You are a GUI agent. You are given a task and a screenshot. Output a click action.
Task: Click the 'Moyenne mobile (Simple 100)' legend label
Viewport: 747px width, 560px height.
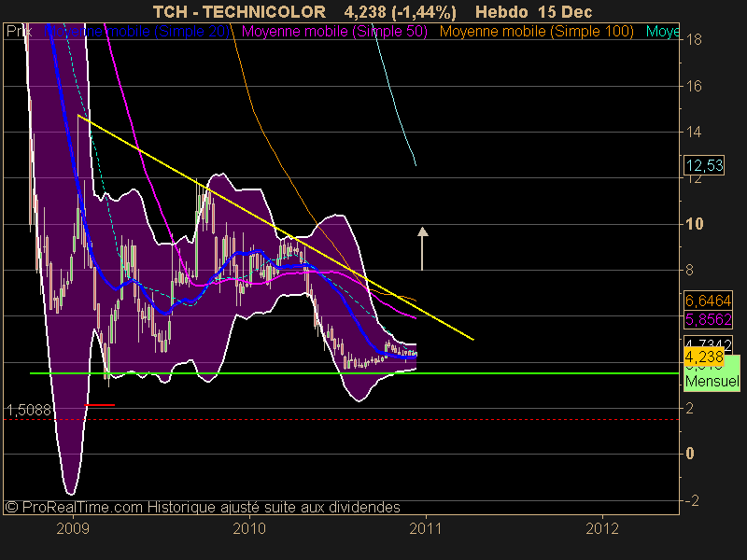click(536, 32)
